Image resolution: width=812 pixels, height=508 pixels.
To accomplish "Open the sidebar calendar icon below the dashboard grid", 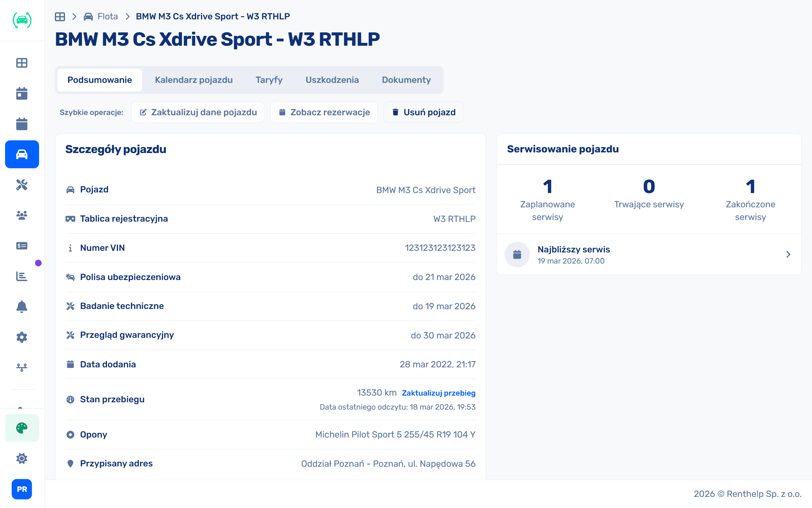I will click(22, 93).
